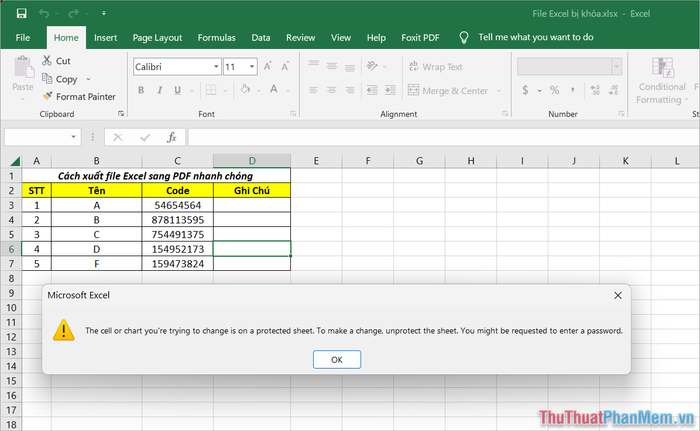Click Decrease Indent icon
The image size is (700, 431).
[x=372, y=90]
